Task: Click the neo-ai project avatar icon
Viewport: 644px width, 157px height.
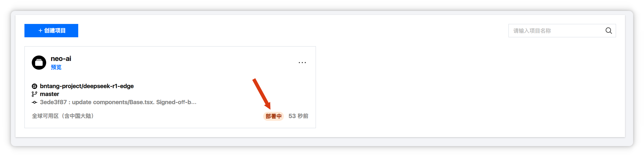Action: [39, 63]
